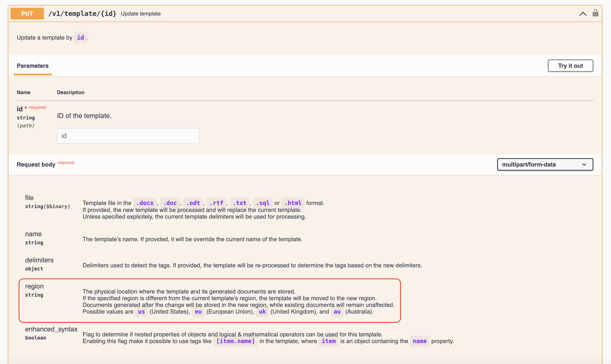Viewport: 611px width, 364px height.
Task: Click the Parameters tab
Action: (x=32, y=65)
